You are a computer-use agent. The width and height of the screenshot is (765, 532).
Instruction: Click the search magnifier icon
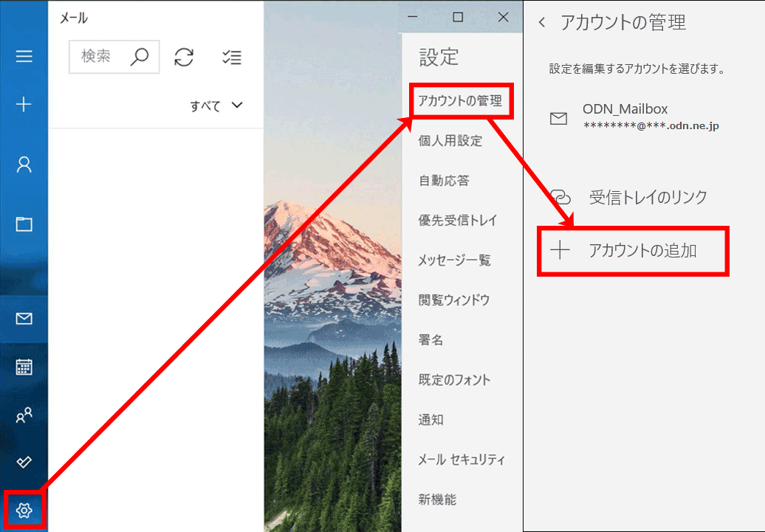tap(140, 57)
